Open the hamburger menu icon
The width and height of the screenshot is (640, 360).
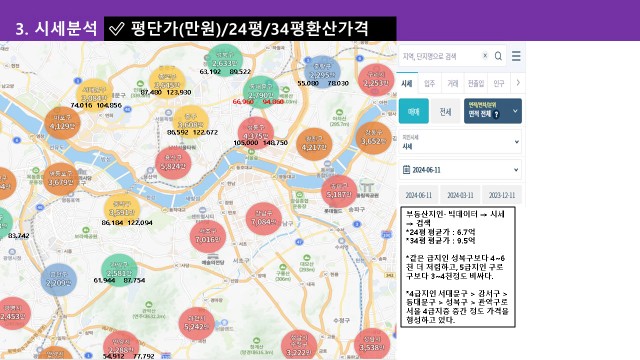(516, 56)
